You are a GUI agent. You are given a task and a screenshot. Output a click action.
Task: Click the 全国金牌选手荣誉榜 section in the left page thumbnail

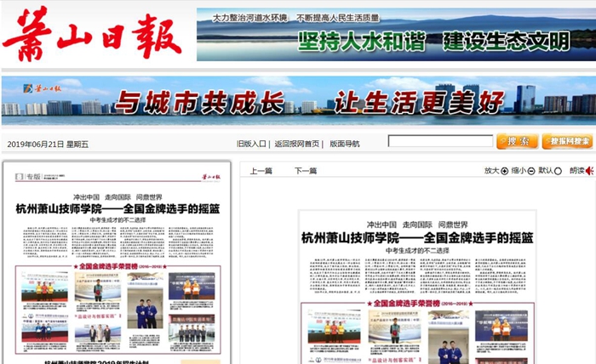coord(117,310)
